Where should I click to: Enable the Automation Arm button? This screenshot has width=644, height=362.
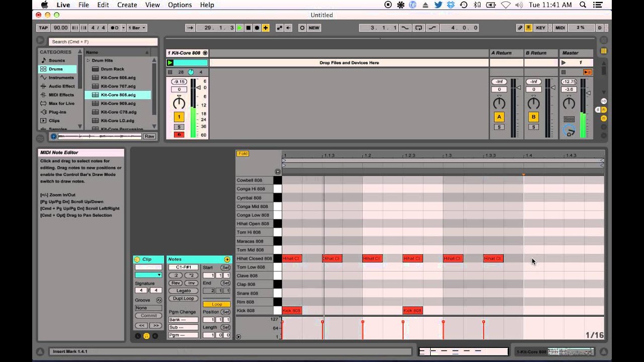point(280,28)
